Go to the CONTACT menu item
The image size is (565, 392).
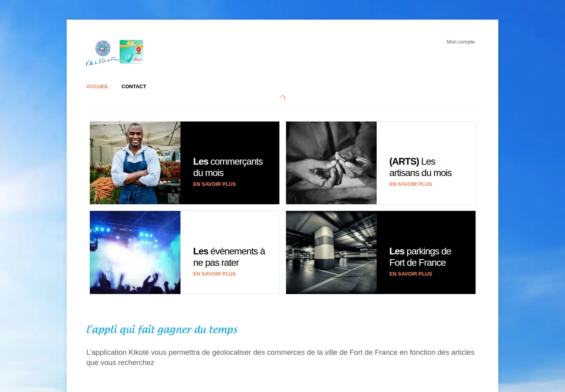pyautogui.click(x=134, y=87)
